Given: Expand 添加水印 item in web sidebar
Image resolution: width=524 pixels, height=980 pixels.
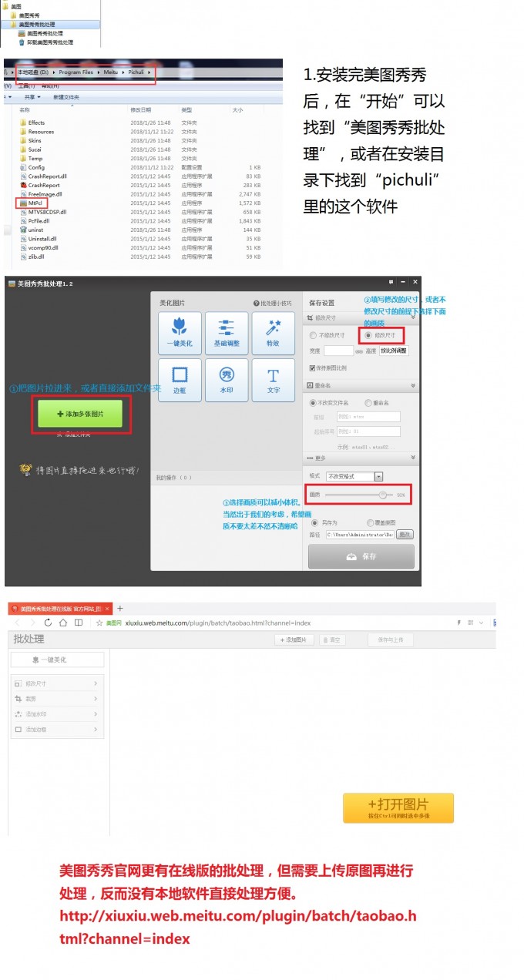Looking at the screenshot, I should click(56, 713).
